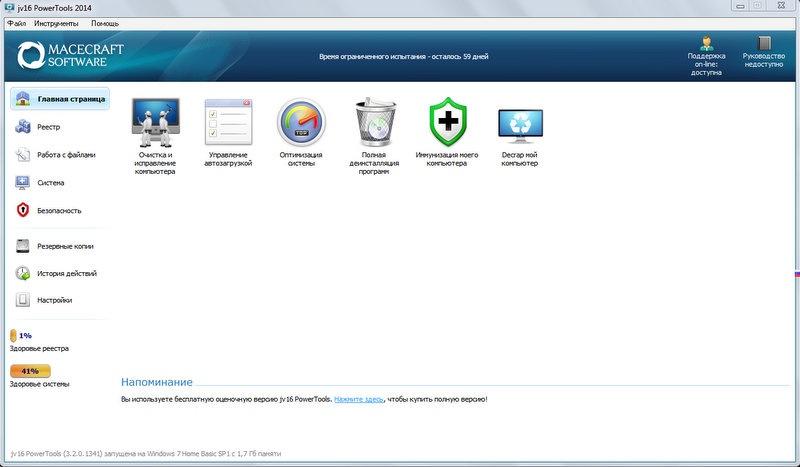Viewport: 800px width, 467px height.
Task: Click the jv16 PowerTools version status text
Action: coord(146,453)
